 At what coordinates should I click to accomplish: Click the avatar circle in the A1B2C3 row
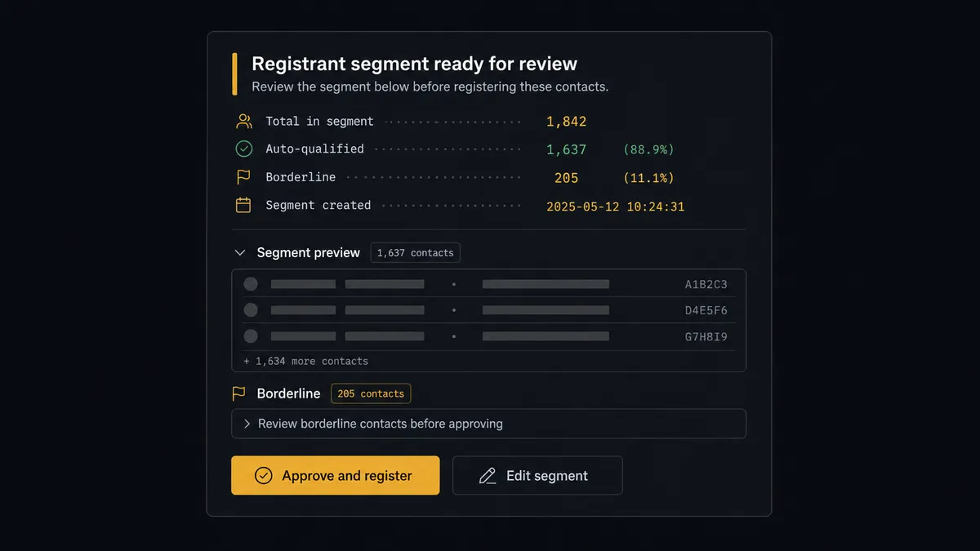[x=251, y=284]
